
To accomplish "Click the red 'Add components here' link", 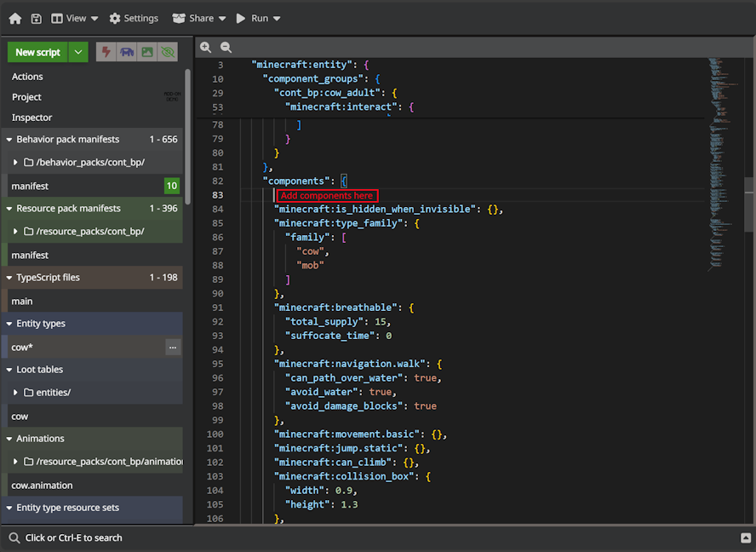I will click(x=327, y=196).
